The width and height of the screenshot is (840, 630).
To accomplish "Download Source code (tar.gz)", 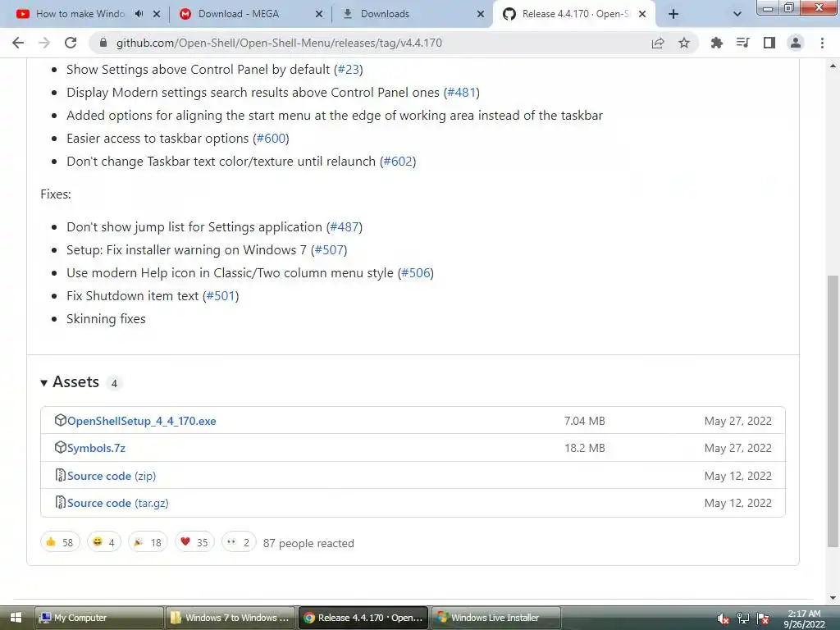I will 118,504.
